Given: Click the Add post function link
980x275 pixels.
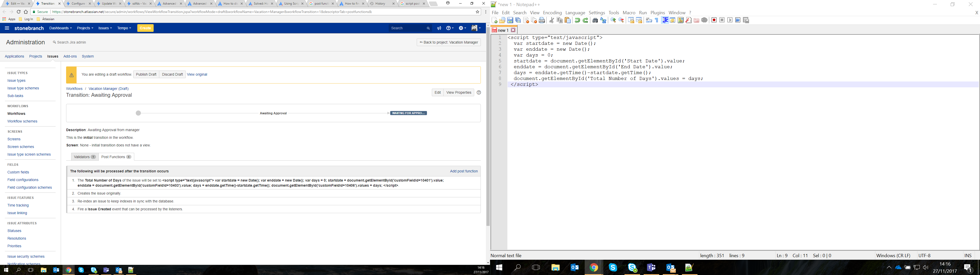Looking at the screenshot, I should pyautogui.click(x=463, y=171).
